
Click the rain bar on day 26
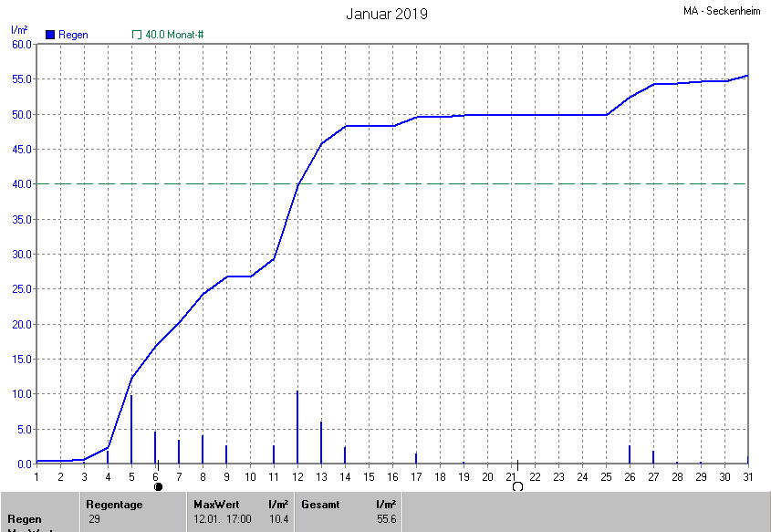630,454
